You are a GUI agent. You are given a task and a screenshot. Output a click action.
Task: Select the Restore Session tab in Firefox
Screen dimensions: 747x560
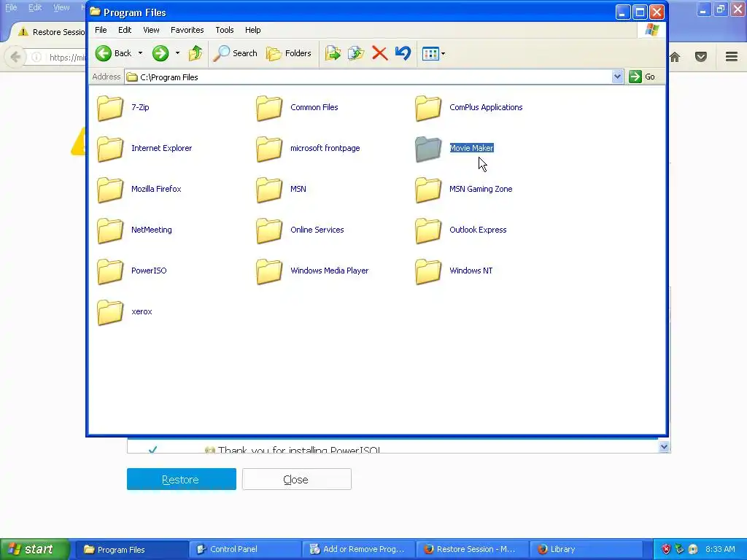pos(52,32)
